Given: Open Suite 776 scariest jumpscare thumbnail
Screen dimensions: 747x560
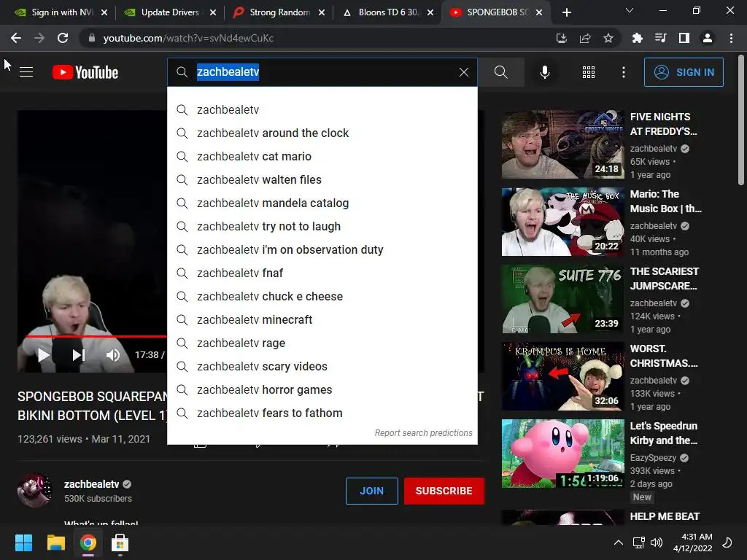Looking at the screenshot, I should click(x=562, y=299).
